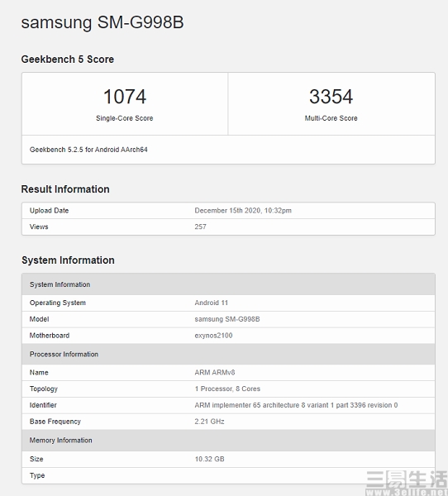Image resolution: width=448 pixels, height=496 pixels.
Task: Select 'Geekbench 5.2.5 for Android AArch64' text
Action: 88,150
